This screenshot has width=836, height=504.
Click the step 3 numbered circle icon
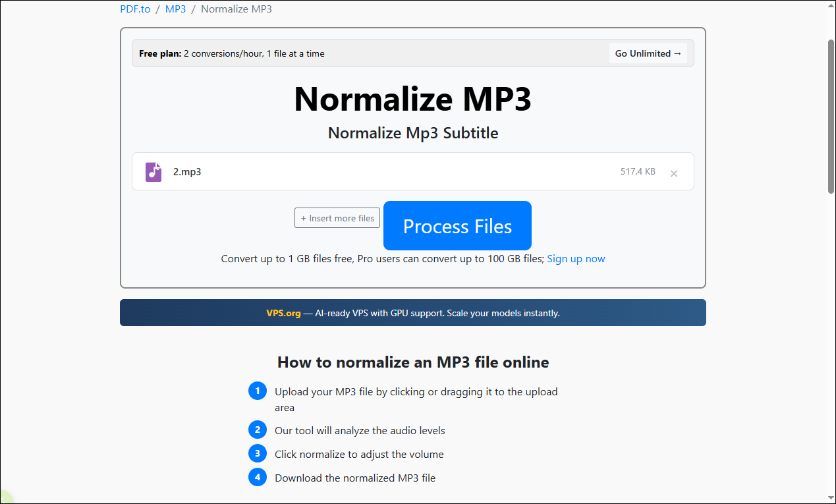pyautogui.click(x=258, y=453)
